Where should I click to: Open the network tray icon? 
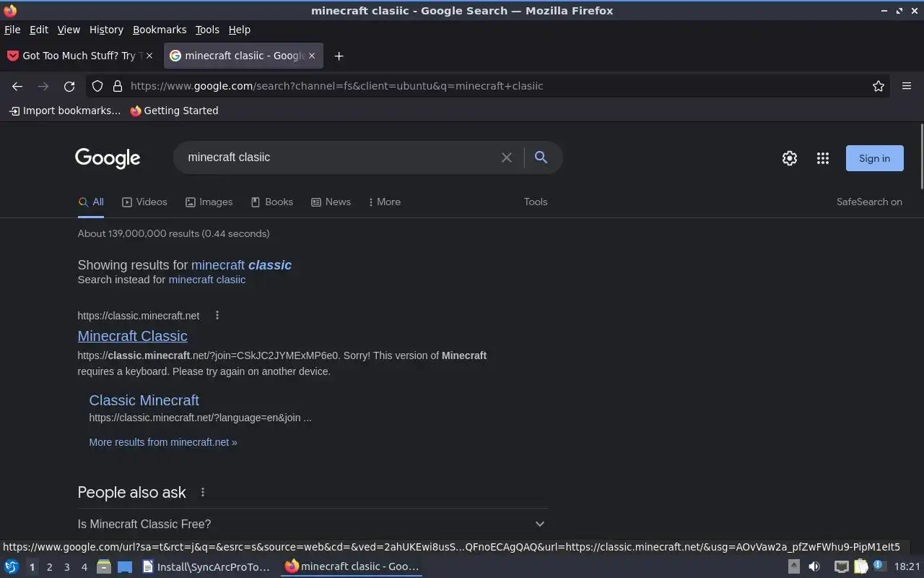tap(841, 566)
